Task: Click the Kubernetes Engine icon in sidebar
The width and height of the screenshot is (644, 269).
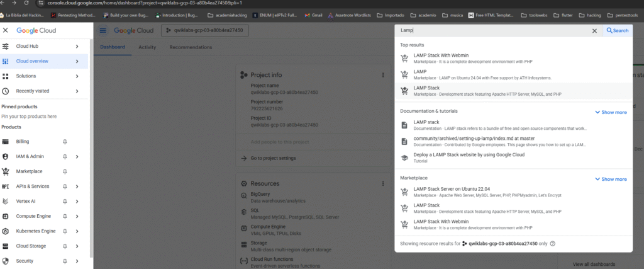Action: pos(6,231)
